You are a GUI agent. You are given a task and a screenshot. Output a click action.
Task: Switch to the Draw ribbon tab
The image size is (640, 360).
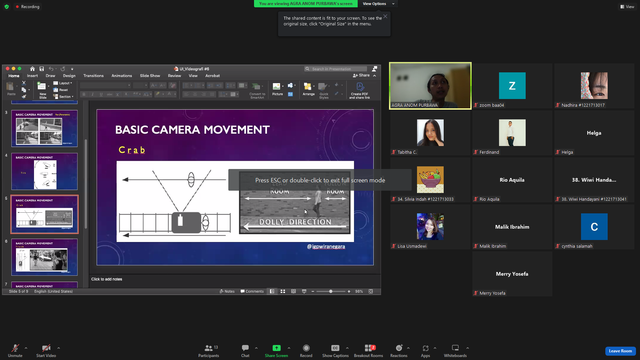click(x=50, y=76)
